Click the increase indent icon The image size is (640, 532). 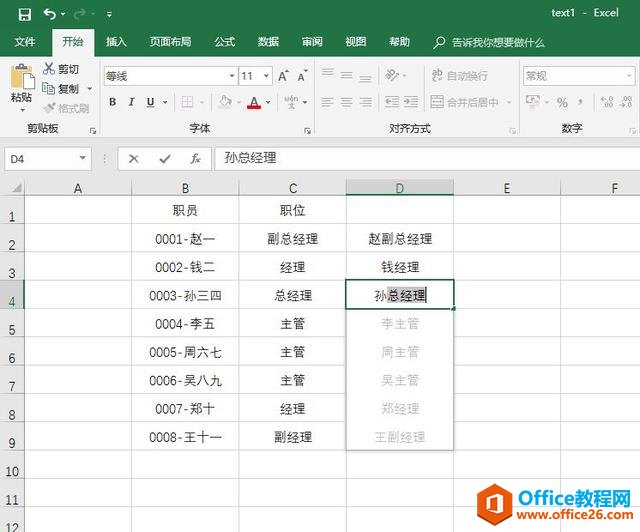(x=411, y=102)
